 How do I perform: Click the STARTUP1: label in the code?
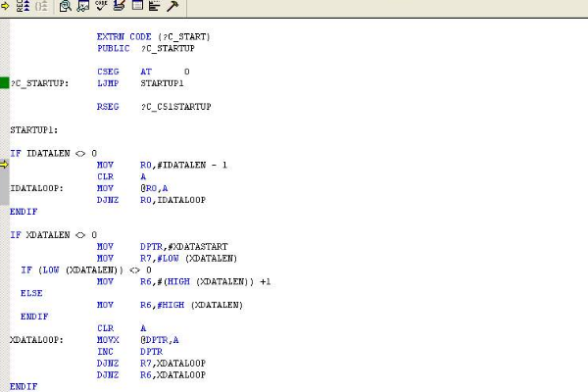pyautogui.click(x=33, y=129)
